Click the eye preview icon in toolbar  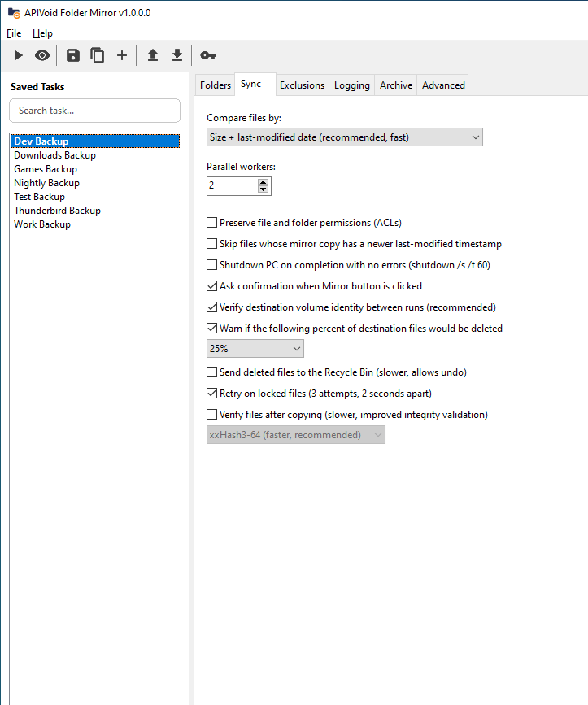(42, 55)
